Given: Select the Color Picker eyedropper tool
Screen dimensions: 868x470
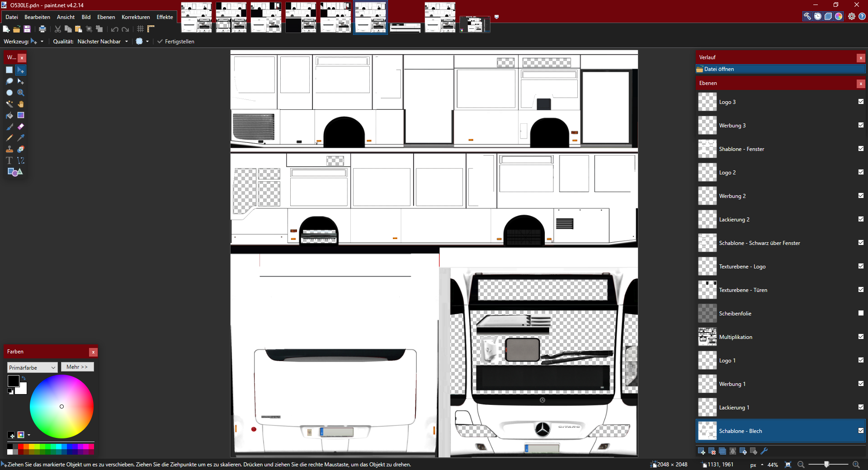Looking at the screenshot, I should click(21, 138).
